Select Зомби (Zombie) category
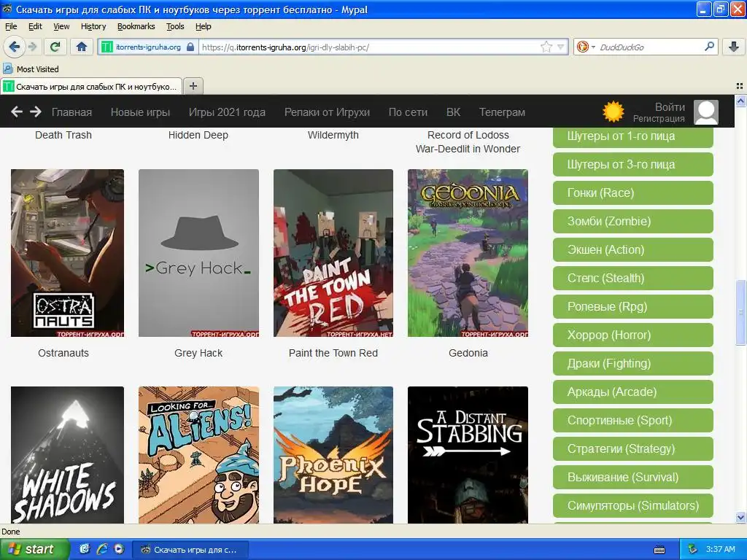 [x=632, y=222]
